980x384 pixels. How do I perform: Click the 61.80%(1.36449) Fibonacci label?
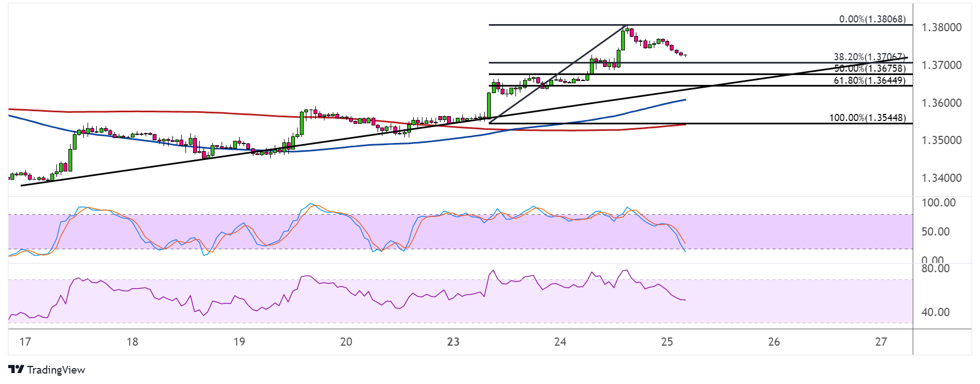click(870, 81)
